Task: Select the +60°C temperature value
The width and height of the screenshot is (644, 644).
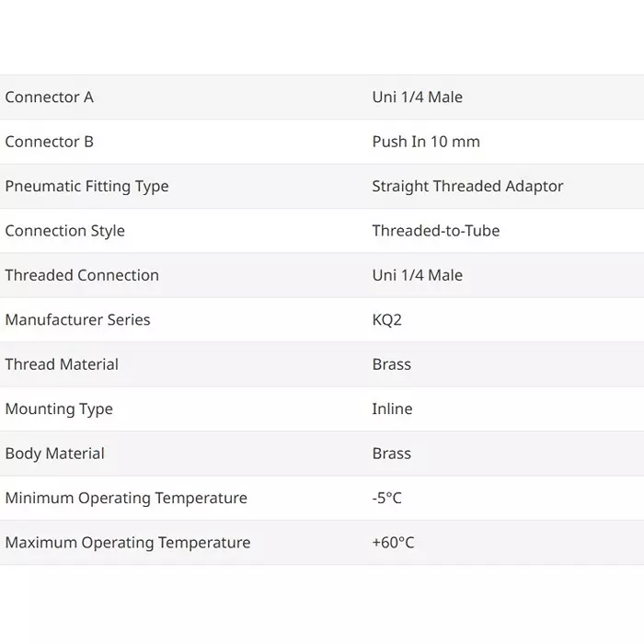Action: (x=393, y=543)
